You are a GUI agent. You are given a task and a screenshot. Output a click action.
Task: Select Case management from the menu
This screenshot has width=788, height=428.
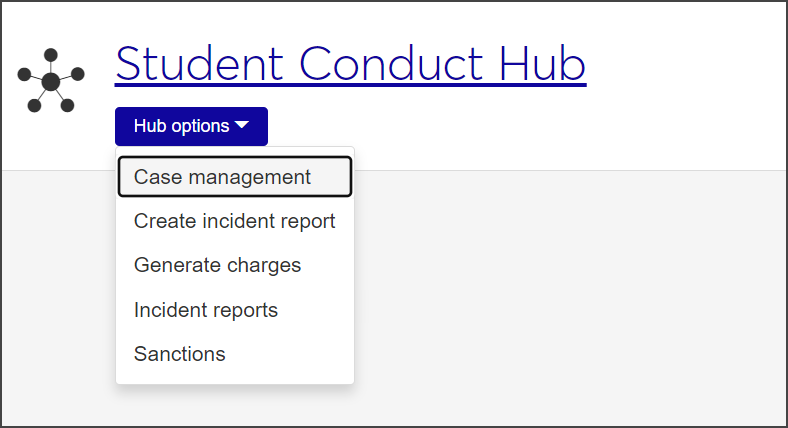pyautogui.click(x=234, y=177)
